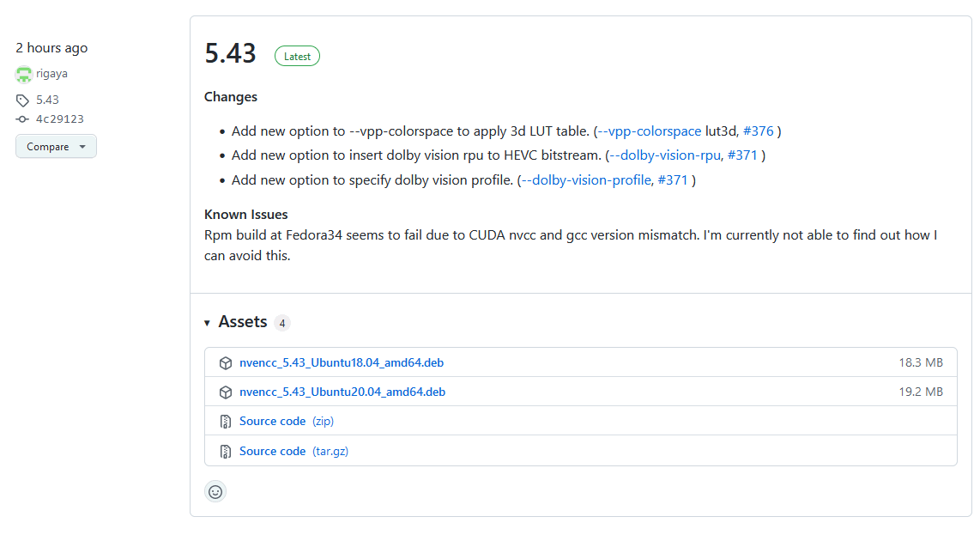Click the package icon for Ubuntu20.04 deb
The image size is (980, 535).
click(x=226, y=392)
